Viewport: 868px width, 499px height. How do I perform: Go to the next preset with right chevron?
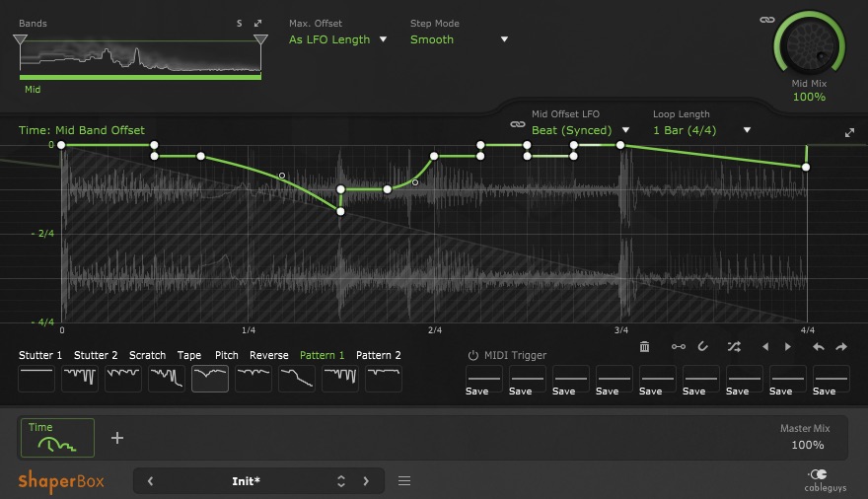[366, 481]
